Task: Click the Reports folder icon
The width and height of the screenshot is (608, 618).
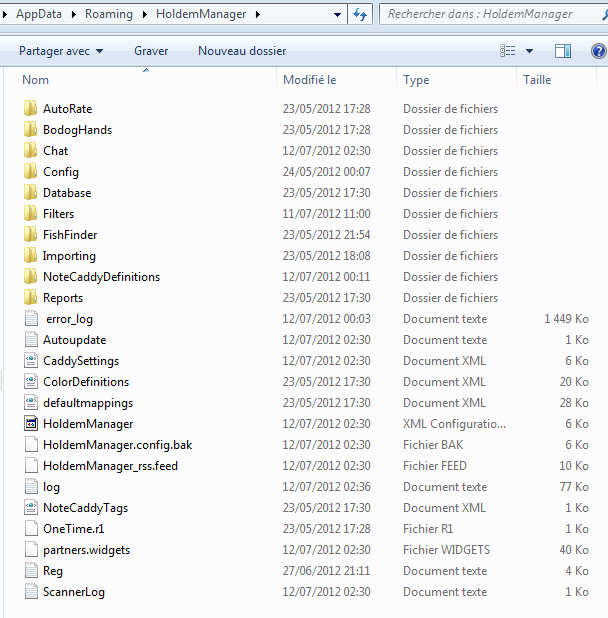Action: click(x=30, y=298)
